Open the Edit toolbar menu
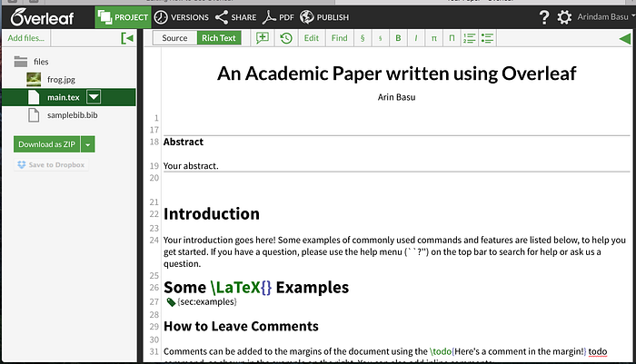 point(311,38)
